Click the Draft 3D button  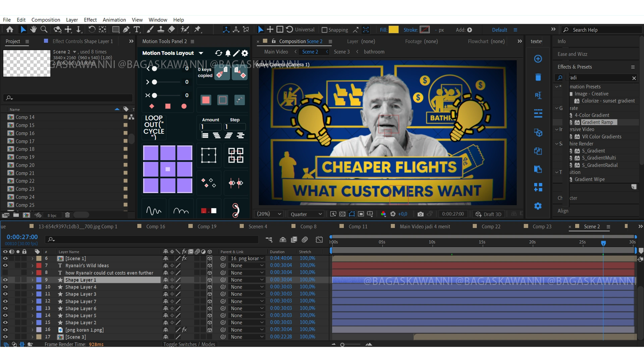pos(488,214)
